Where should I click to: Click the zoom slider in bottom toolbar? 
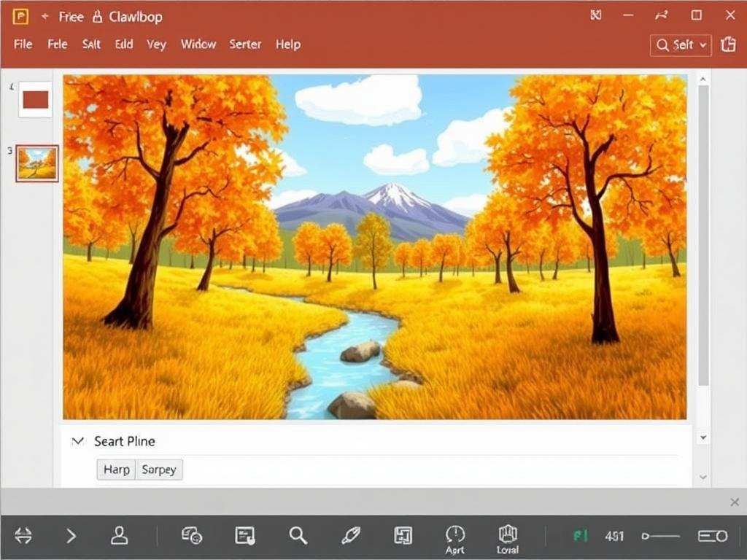point(661,536)
